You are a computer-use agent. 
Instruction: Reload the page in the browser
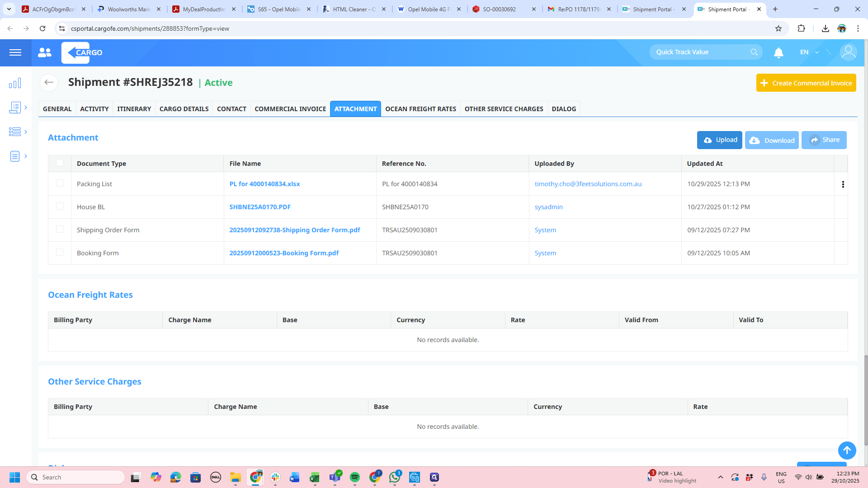click(x=42, y=28)
